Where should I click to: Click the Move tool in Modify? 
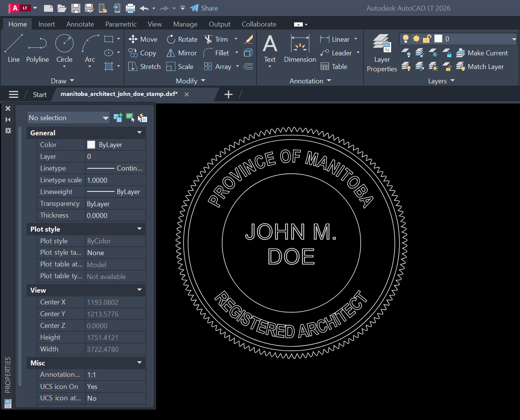coord(143,39)
